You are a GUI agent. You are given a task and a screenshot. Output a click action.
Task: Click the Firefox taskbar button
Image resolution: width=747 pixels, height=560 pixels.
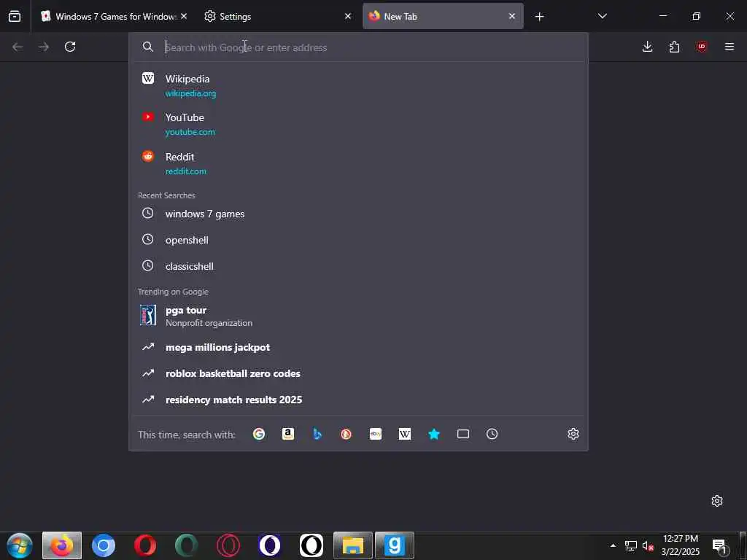tap(62, 545)
